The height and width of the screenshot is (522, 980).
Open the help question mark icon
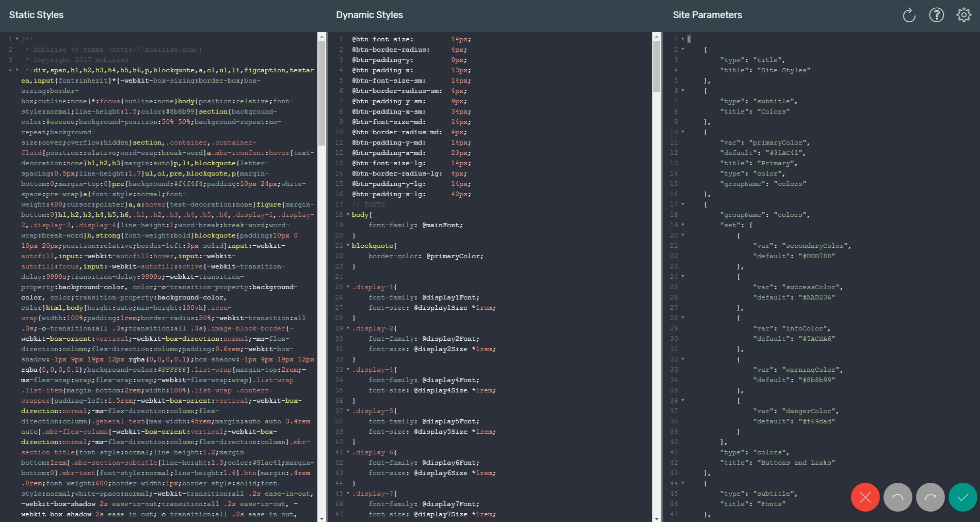pyautogui.click(x=936, y=15)
